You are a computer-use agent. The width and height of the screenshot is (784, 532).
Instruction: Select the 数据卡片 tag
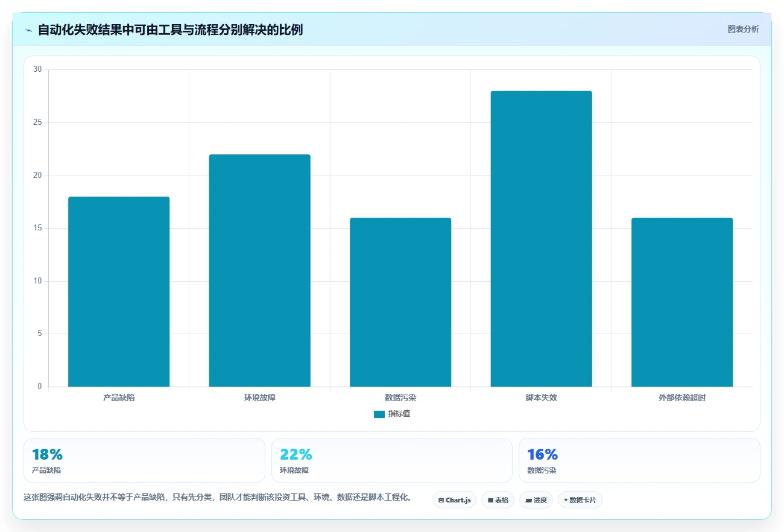point(580,500)
